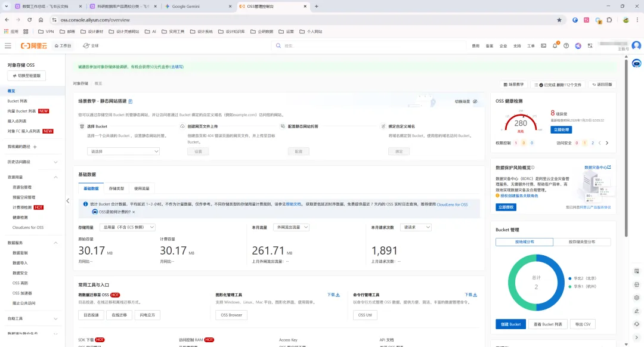The height and width of the screenshot is (347, 644).
Task: Open the hamburger menu beside Aliyun logo
Action: tap(8, 45)
